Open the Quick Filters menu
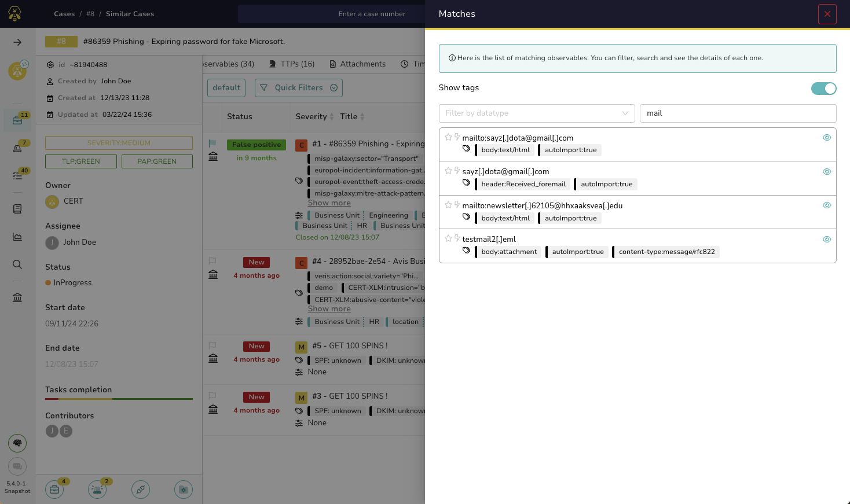 (x=298, y=87)
